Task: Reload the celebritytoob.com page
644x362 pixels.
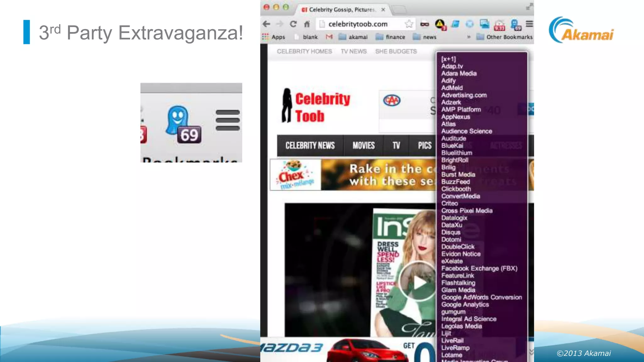Action: (293, 24)
